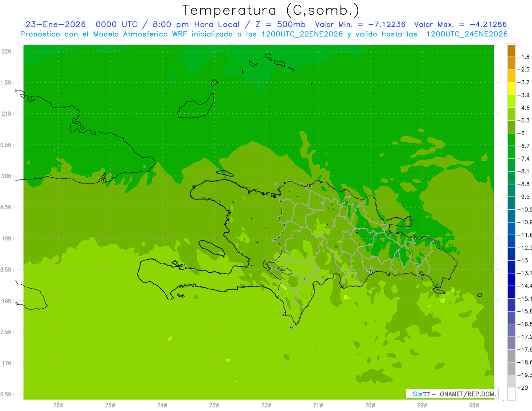532x411 pixels.
Task: Click the '75W' longitude label
Action: tap(110, 405)
